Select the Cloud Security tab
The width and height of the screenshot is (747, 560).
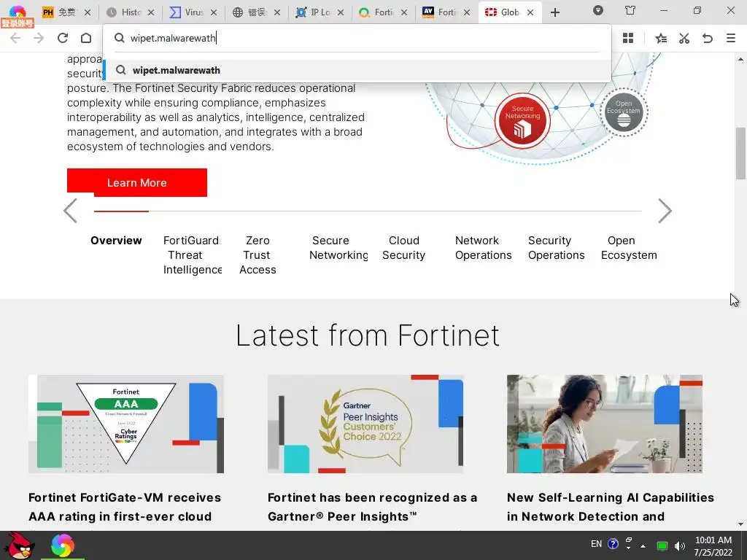[404, 248]
